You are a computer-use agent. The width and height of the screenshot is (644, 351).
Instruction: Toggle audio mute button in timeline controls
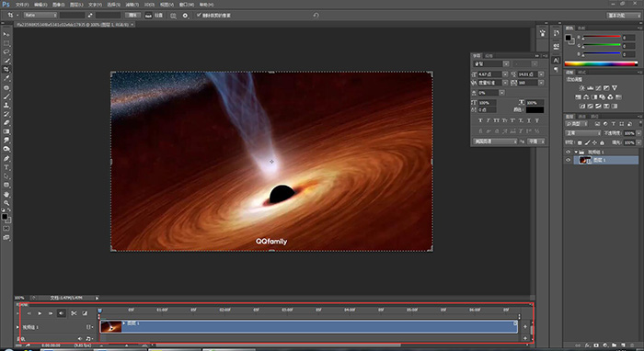click(x=62, y=313)
